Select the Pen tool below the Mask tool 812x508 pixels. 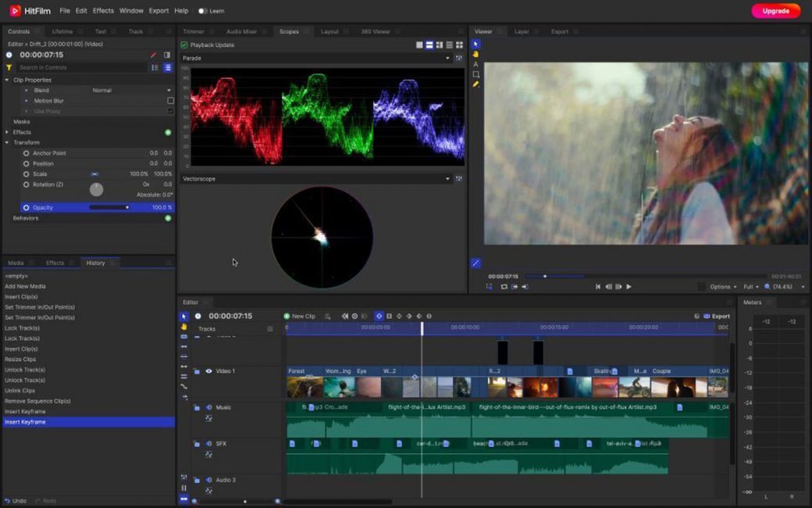[475, 84]
